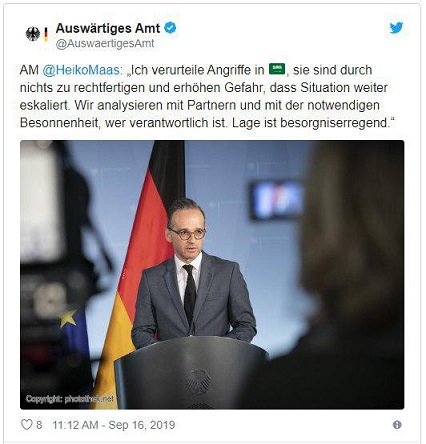This screenshot has height=444, width=426.
Task: Click the federal eagle emblem on podium
Action: (x=198, y=381)
